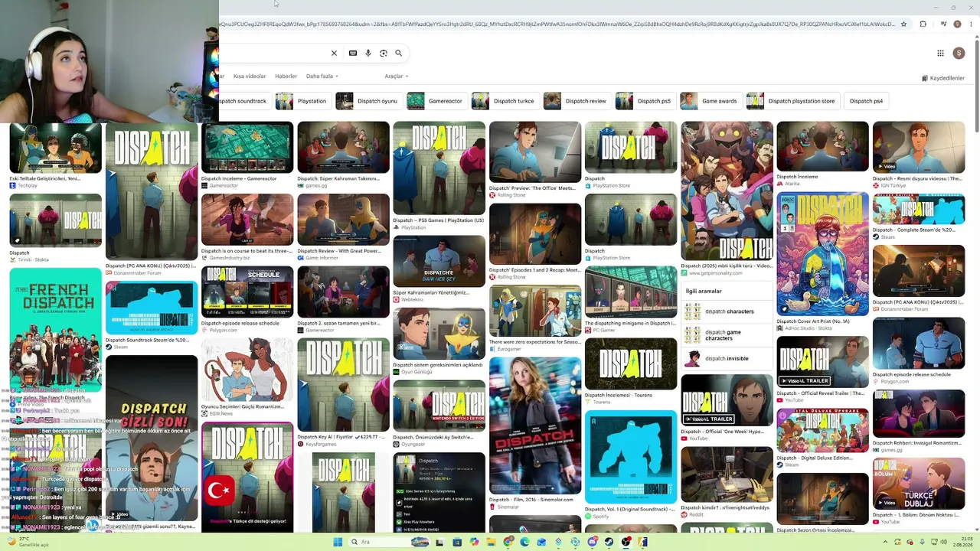Click the Chrome address bar URL

pyautogui.click(x=557, y=24)
